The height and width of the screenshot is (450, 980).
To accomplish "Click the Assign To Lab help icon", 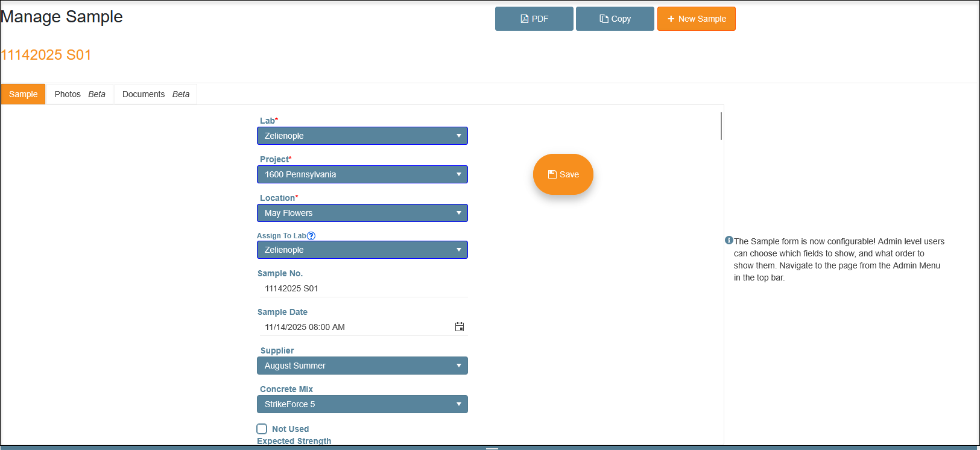I will (x=311, y=236).
